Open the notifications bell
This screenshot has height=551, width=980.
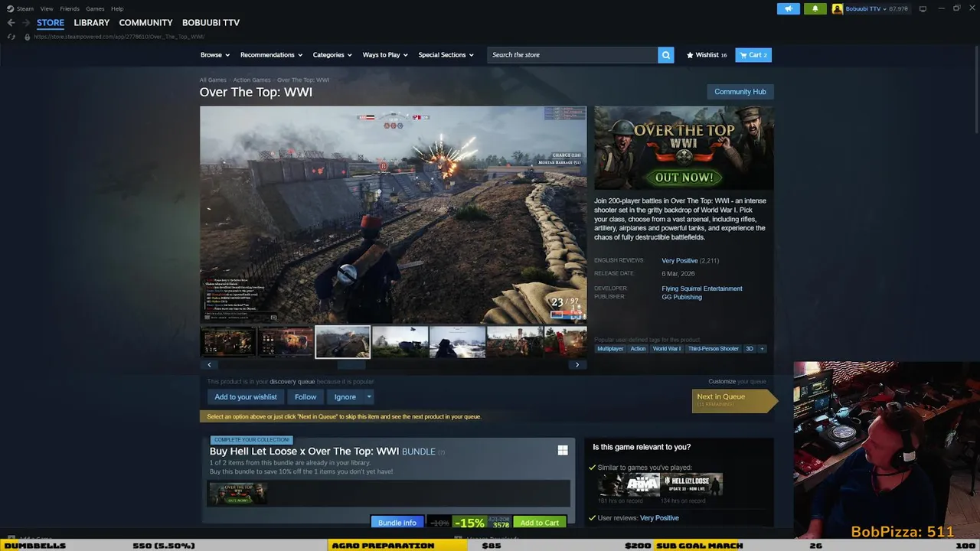(x=815, y=8)
